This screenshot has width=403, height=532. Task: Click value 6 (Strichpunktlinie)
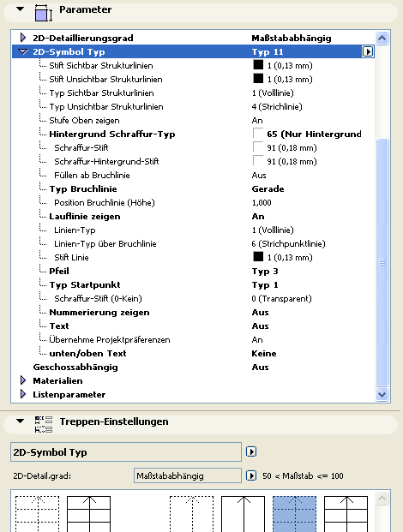(289, 244)
